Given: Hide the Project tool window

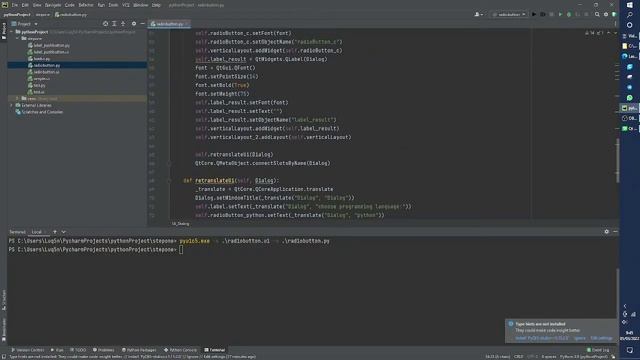Looking at the screenshot, I should (x=142, y=24).
